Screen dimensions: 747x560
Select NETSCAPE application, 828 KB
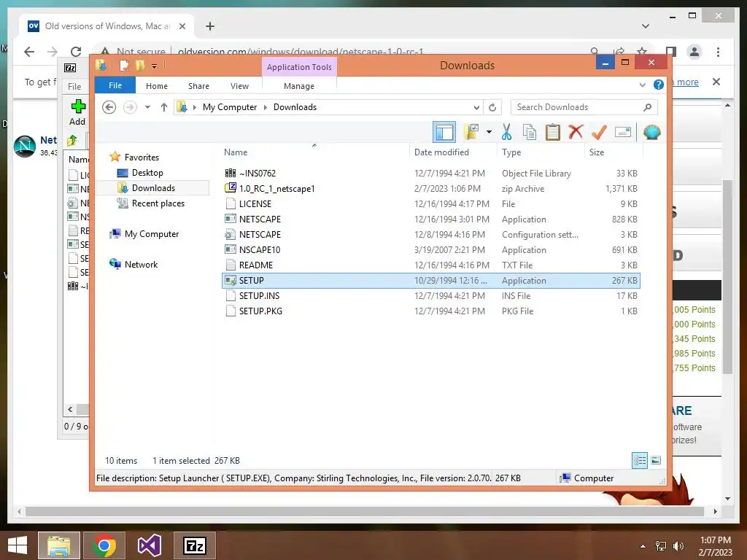[431, 219]
